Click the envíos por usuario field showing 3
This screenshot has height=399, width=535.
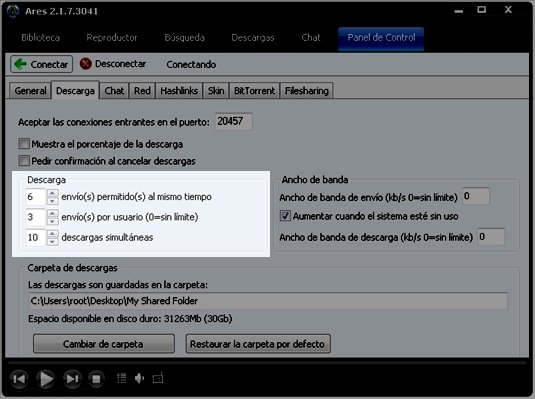pyautogui.click(x=35, y=217)
